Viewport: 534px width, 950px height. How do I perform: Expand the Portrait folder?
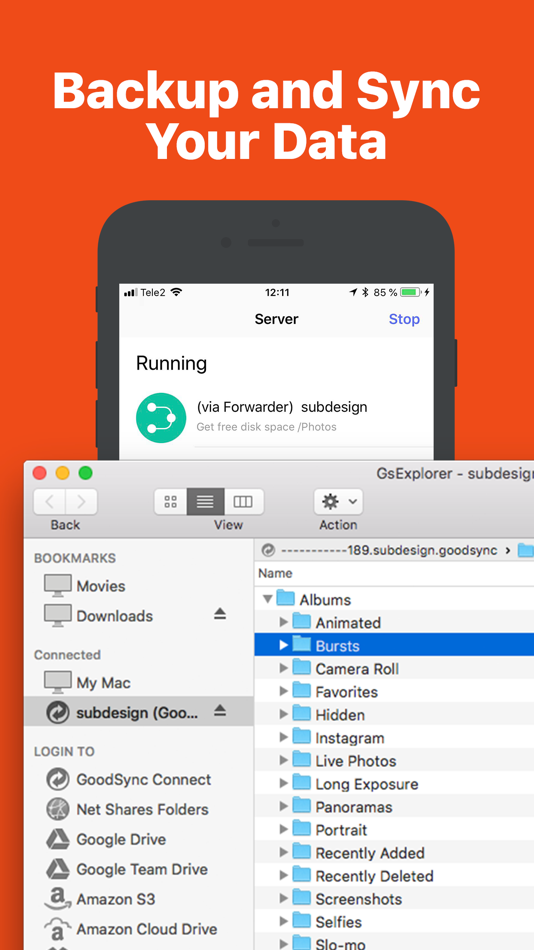point(283,829)
